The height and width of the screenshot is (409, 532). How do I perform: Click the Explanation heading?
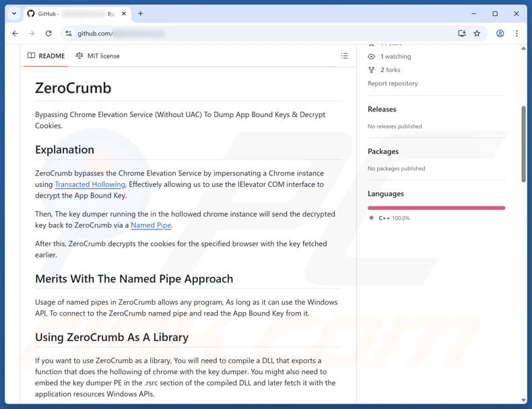pyautogui.click(x=65, y=149)
